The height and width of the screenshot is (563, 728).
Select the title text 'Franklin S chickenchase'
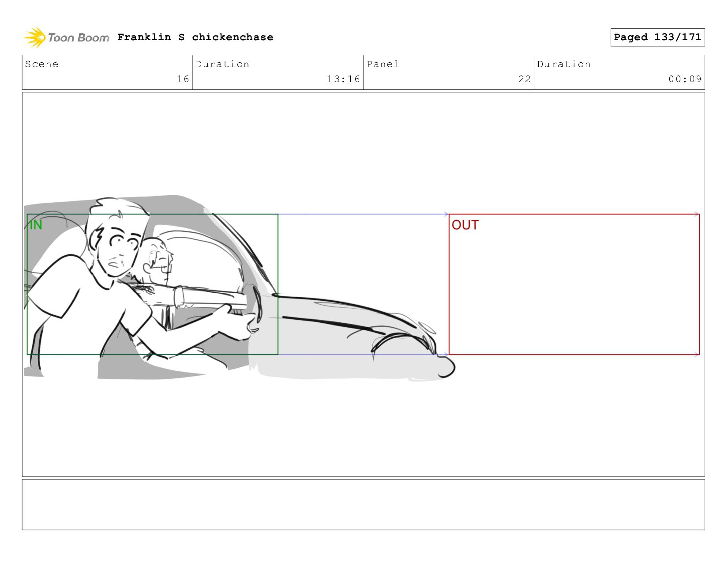(x=195, y=37)
